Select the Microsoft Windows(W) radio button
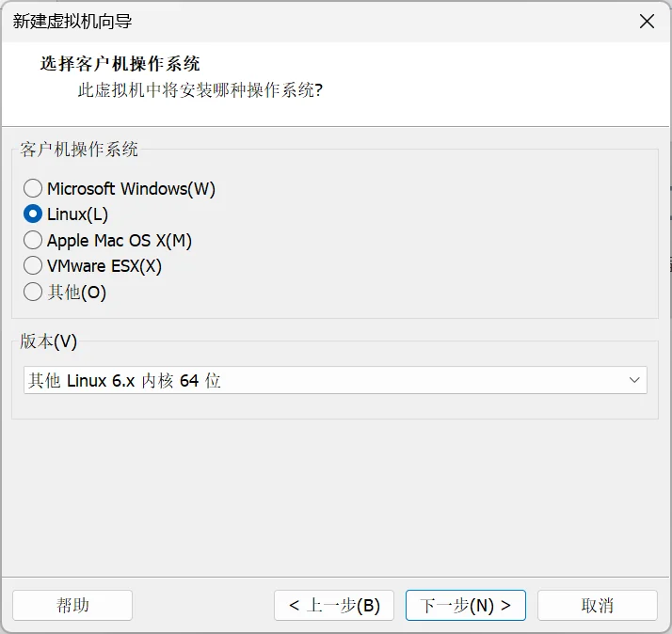The width and height of the screenshot is (672, 634). click(x=33, y=188)
